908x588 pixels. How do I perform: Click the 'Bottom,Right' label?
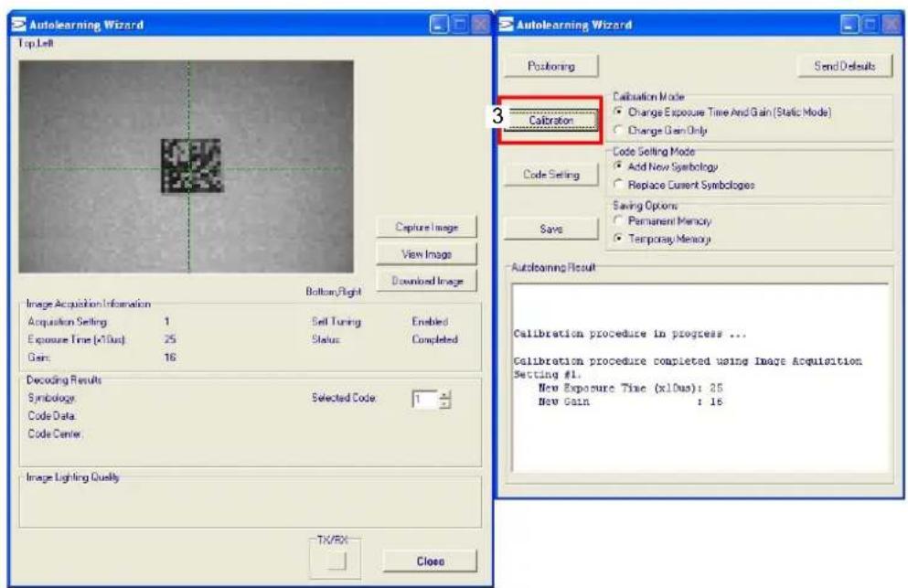click(334, 292)
